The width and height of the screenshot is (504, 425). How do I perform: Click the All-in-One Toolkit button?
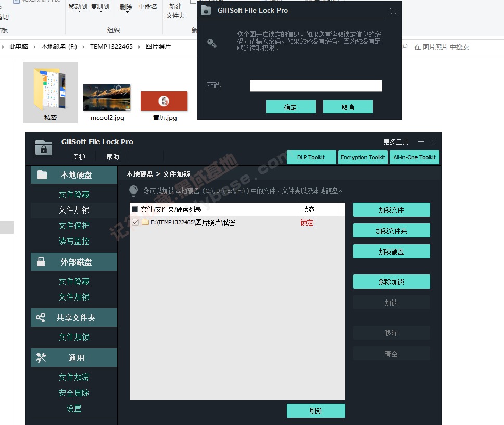pyautogui.click(x=414, y=157)
